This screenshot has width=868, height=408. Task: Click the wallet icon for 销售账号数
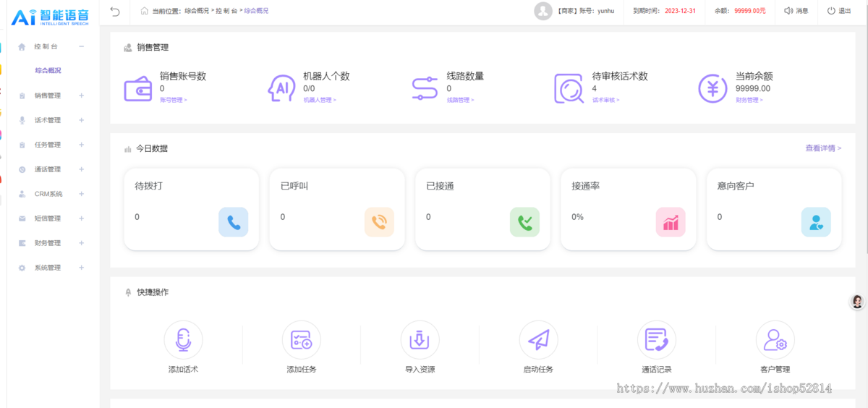(137, 89)
